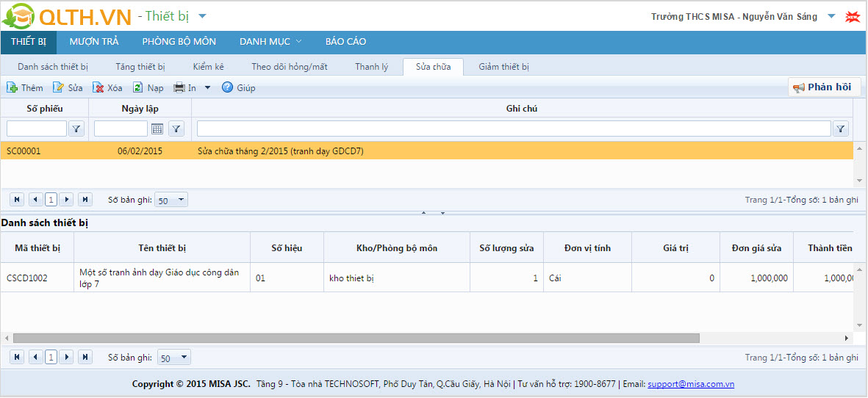Switch to the Kiểm kê tab

(x=208, y=67)
